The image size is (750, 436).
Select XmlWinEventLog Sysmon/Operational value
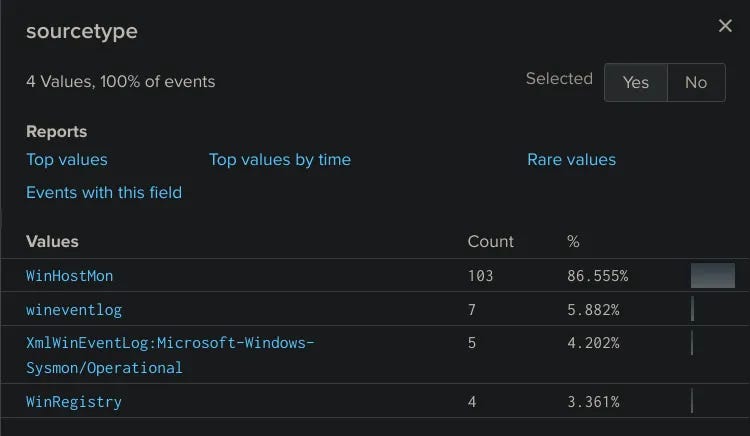170,343
